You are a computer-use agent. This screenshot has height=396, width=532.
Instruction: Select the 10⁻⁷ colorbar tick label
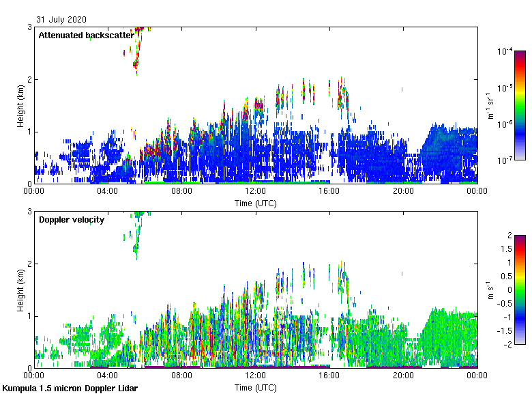point(505,160)
